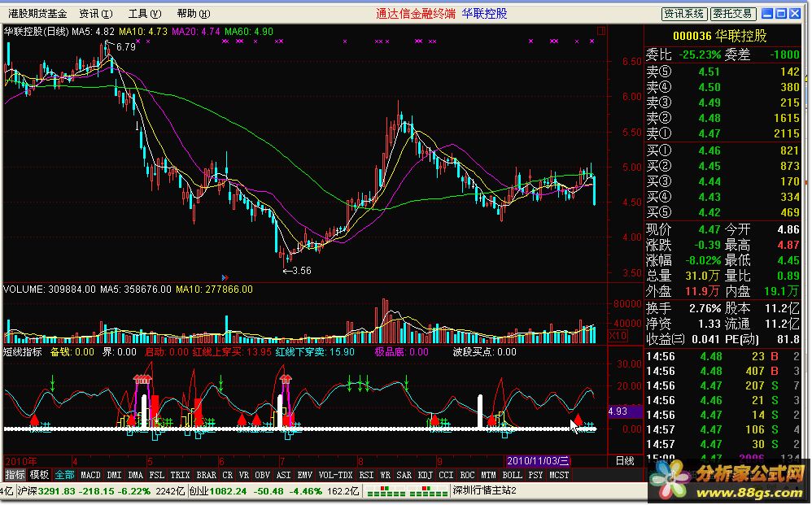This screenshot has width=812, height=505.
Task: Switch to the ASI indicator
Action: pyautogui.click(x=284, y=475)
